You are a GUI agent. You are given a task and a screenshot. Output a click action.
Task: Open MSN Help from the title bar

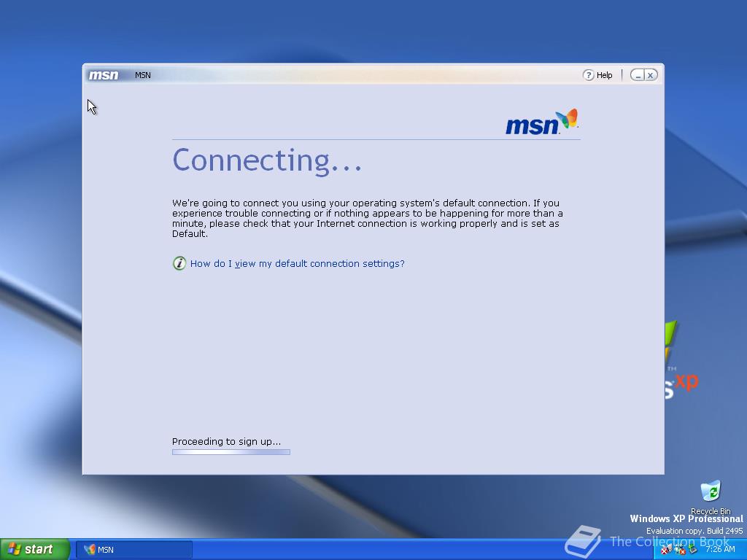tap(598, 75)
